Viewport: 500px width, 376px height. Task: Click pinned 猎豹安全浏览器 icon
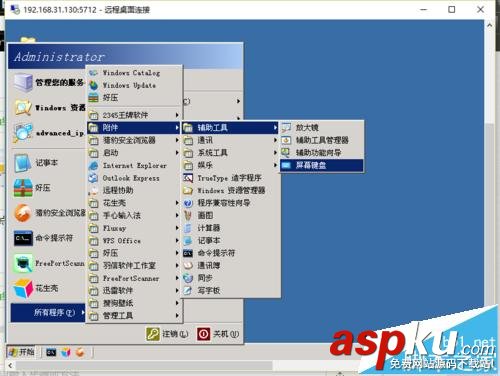[23, 213]
